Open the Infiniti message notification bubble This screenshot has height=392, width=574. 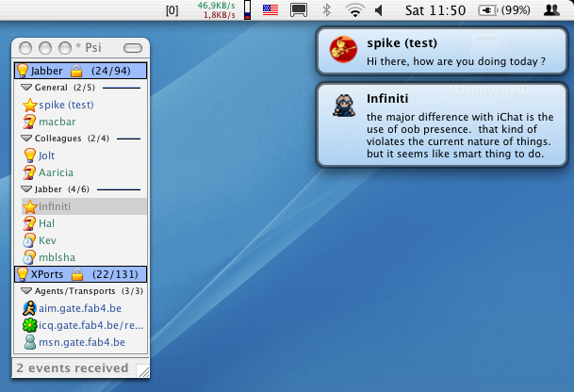(x=442, y=125)
